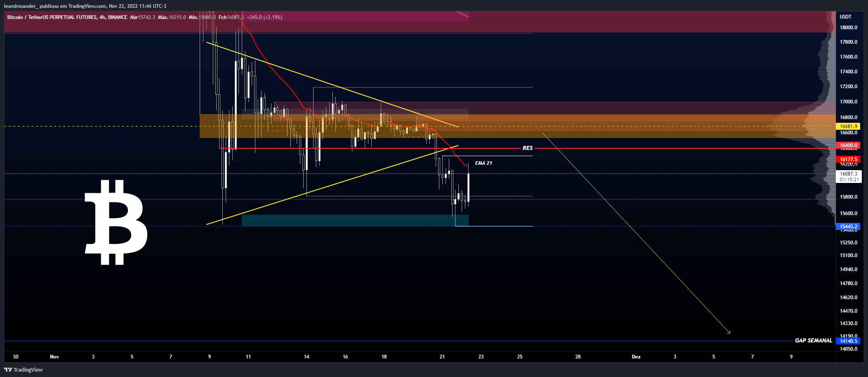Click the Dez label on time axis
868x377 pixels.
[x=636, y=357]
